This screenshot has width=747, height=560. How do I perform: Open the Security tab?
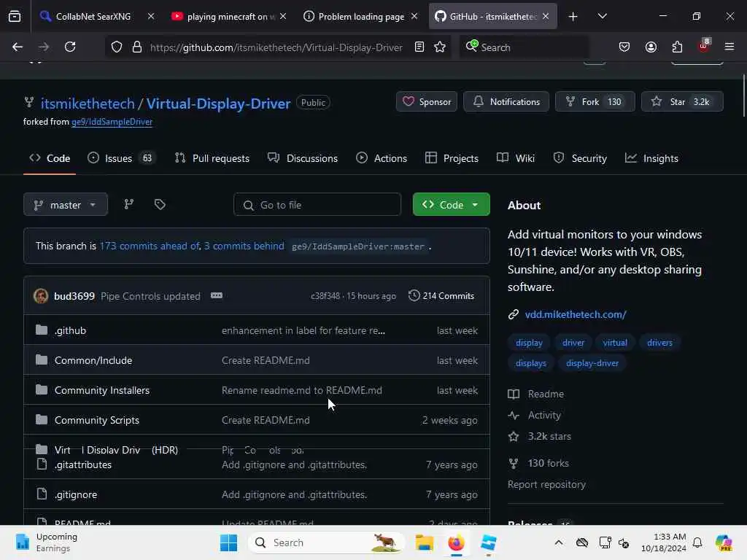coord(580,158)
